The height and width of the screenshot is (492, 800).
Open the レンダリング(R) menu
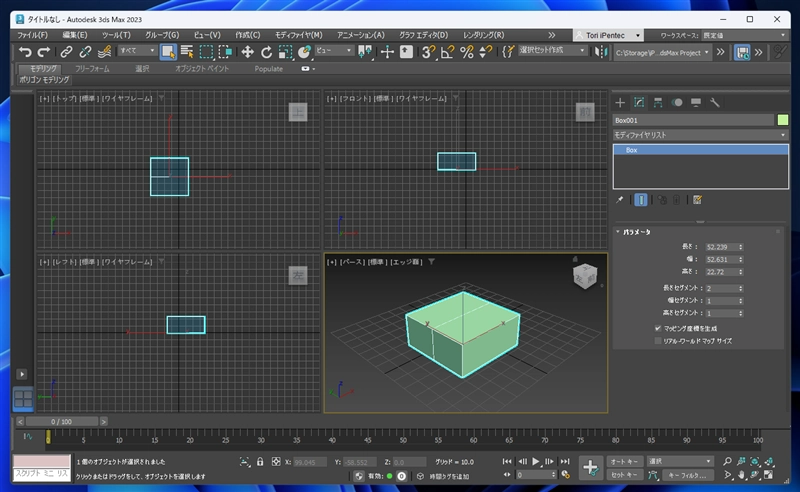[483, 35]
